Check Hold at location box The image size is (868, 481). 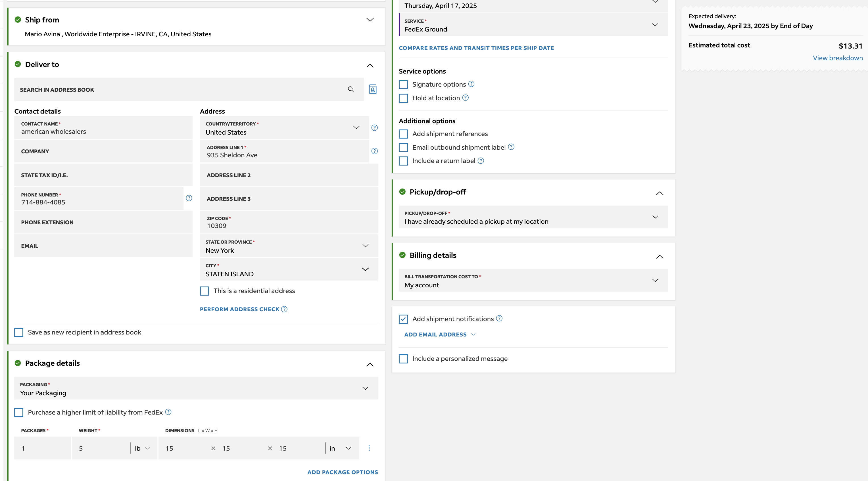tap(403, 98)
